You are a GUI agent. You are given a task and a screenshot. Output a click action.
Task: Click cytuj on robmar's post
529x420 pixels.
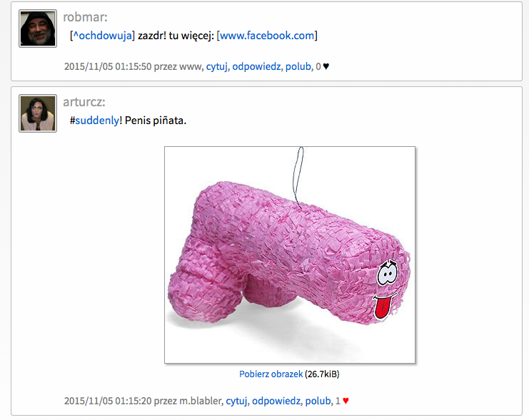(216, 66)
